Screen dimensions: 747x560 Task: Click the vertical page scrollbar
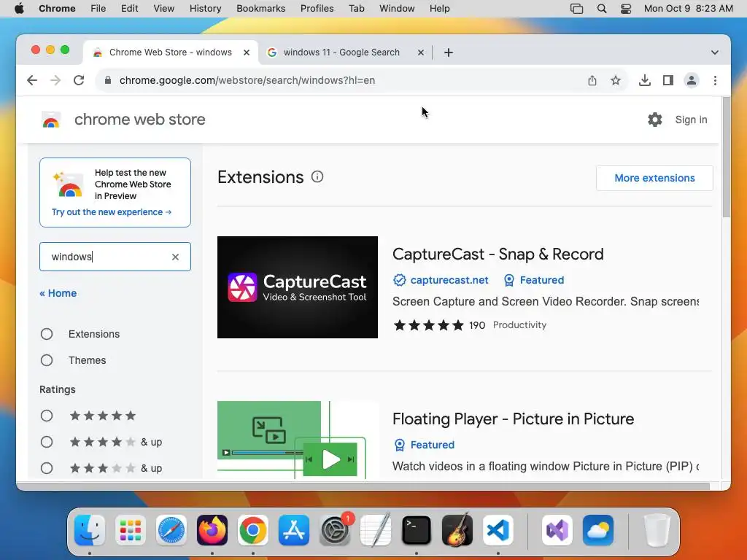tap(726, 157)
